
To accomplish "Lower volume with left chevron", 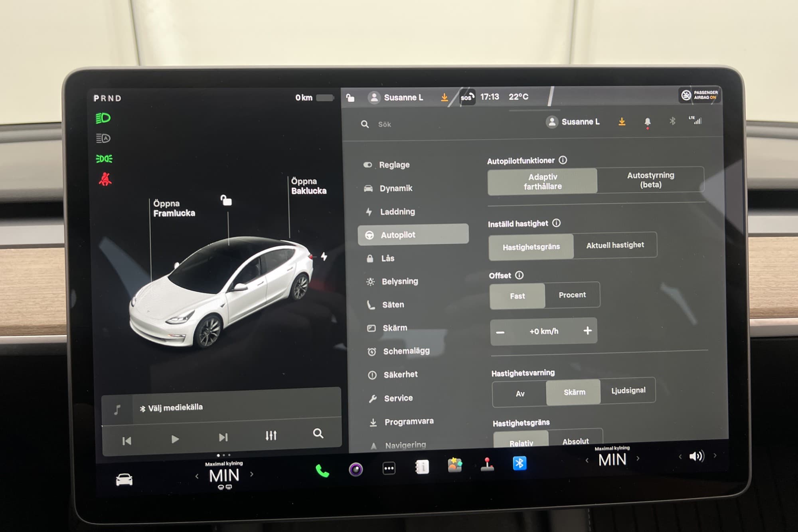I will [x=680, y=457].
